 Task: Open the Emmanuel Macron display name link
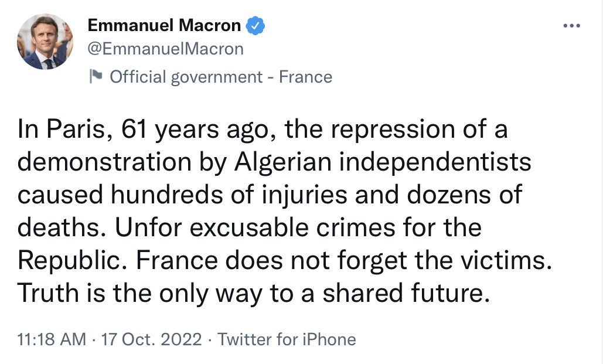pyautogui.click(x=164, y=25)
